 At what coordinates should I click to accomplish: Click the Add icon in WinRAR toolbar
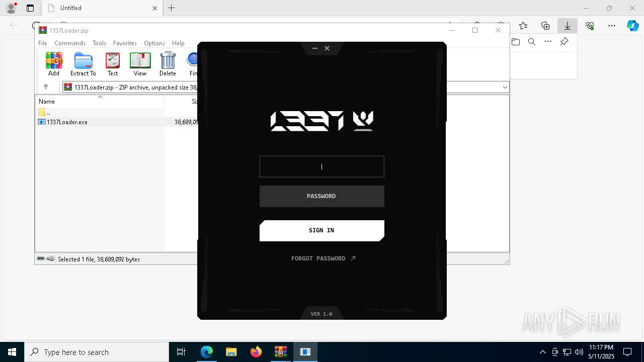(54, 64)
